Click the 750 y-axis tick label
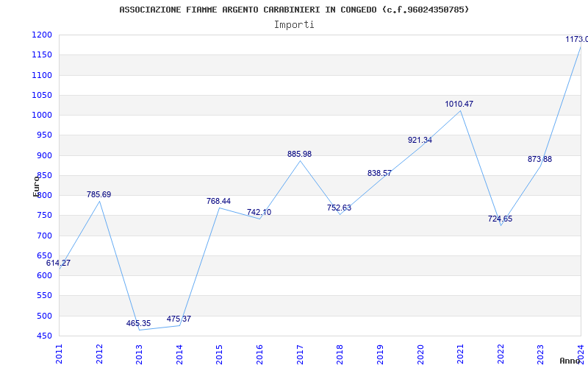 coord(45,216)
